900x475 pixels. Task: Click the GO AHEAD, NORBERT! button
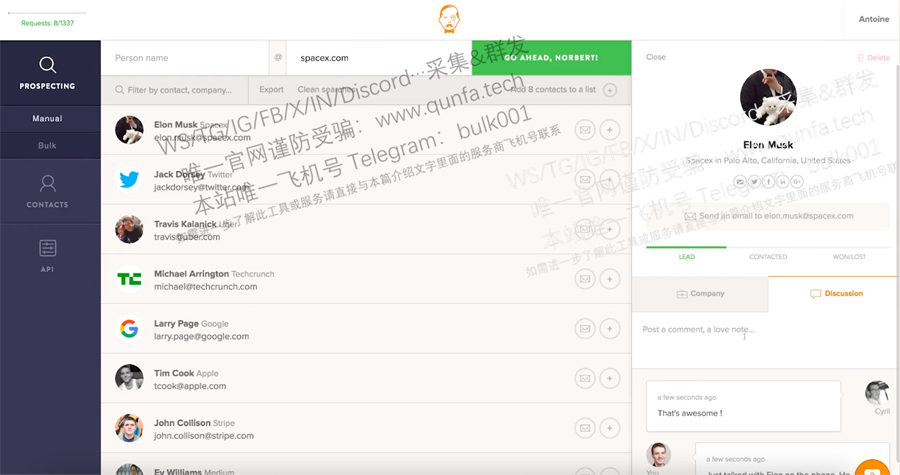click(x=552, y=58)
